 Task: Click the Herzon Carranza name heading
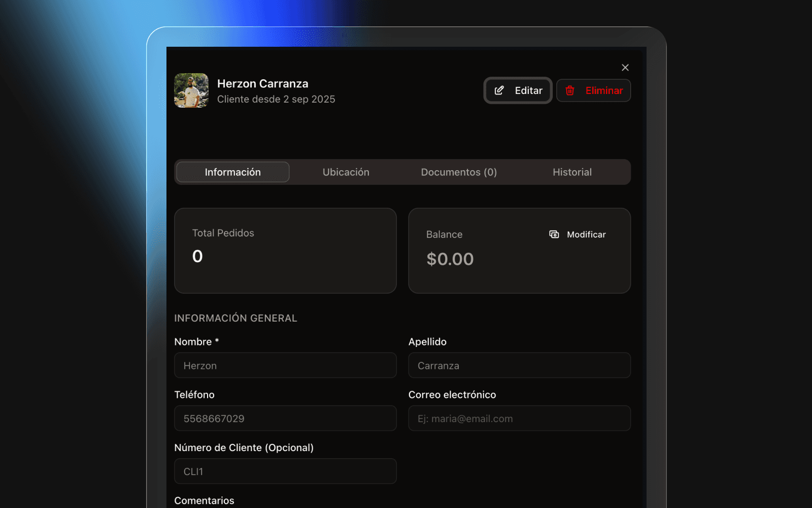(x=263, y=84)
